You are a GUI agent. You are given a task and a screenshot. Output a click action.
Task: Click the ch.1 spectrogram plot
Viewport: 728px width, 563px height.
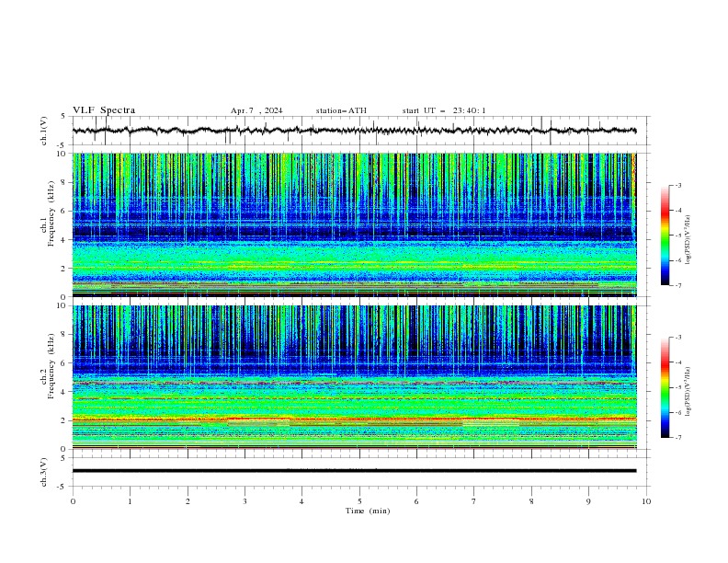coord(355,224)
